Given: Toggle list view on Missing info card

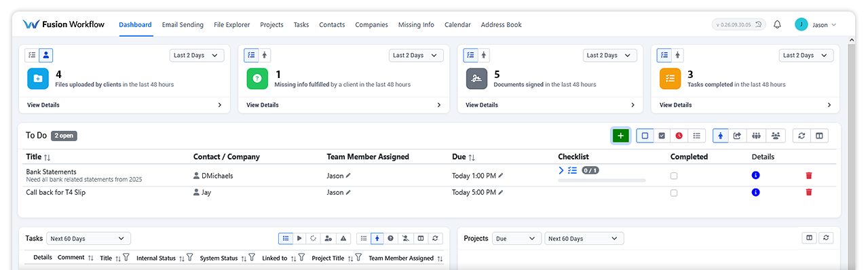Looking at the screenshot, I should (251, 56).
